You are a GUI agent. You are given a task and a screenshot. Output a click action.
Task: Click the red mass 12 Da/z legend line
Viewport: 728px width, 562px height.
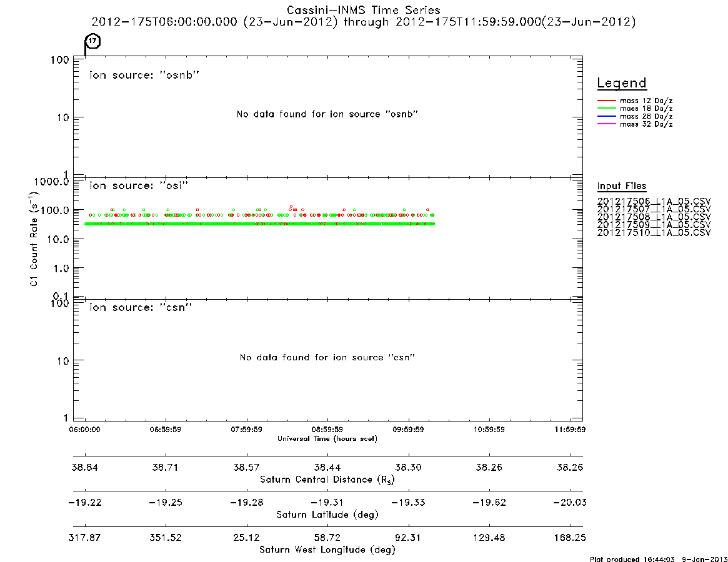(x=606, y=101)
